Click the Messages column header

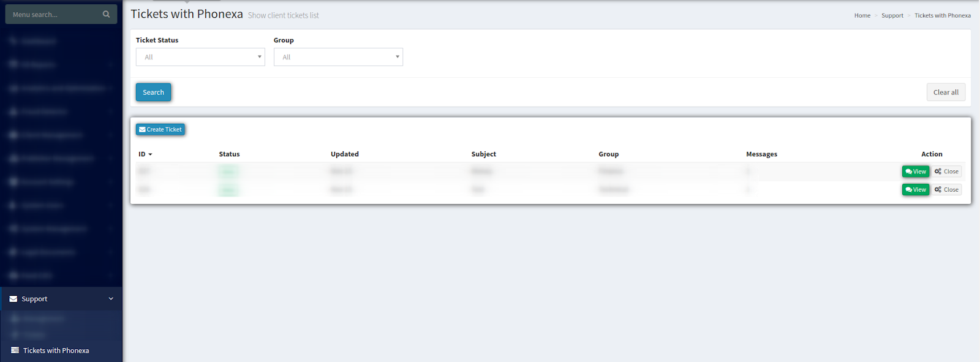pos(761,154)
